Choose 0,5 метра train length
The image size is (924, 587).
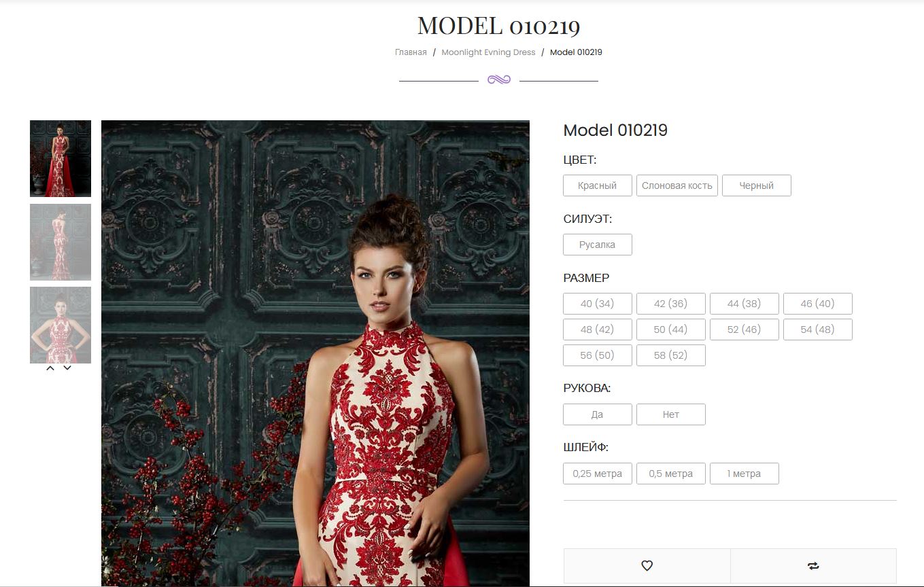click(x=671, y=474)
